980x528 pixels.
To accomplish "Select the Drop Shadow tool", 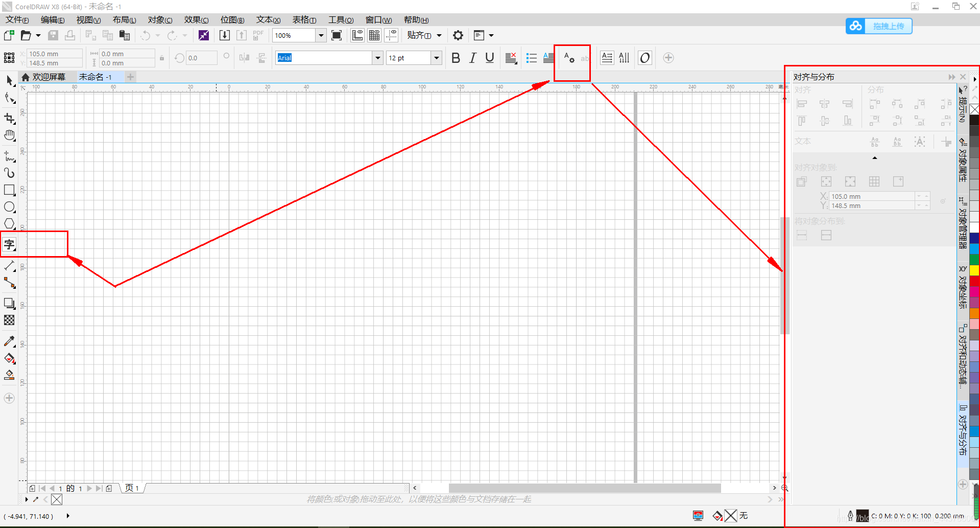I will pos(9,303).
